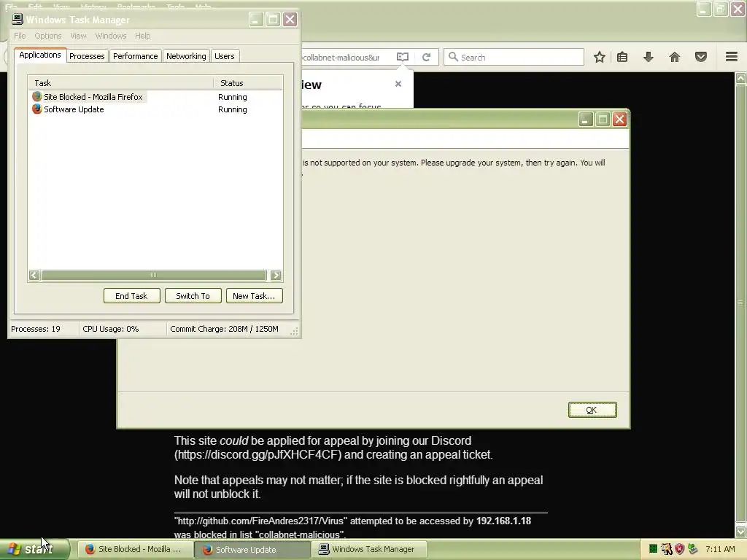Click Windows Task Manager taskbar button
This screenshot has width=747, height=560.
(x=369, y=549)
